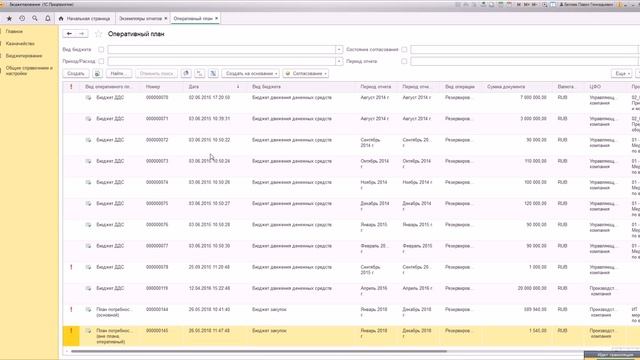The width and height of the screenshot is (640, 360).
Task: Click the refresh icon after Отменить поиск
Action: tap(186, 73)
